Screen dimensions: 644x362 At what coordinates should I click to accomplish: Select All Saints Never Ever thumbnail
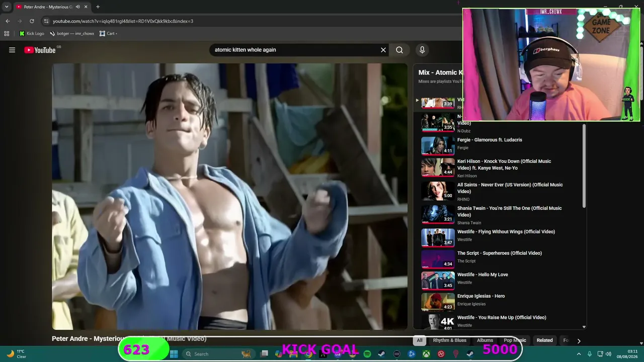438,191
